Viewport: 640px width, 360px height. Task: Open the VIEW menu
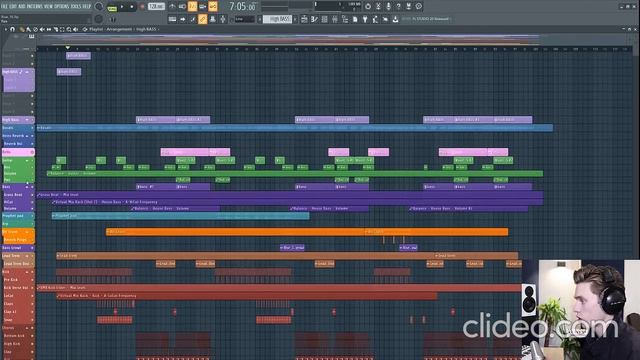click(49, 7)
